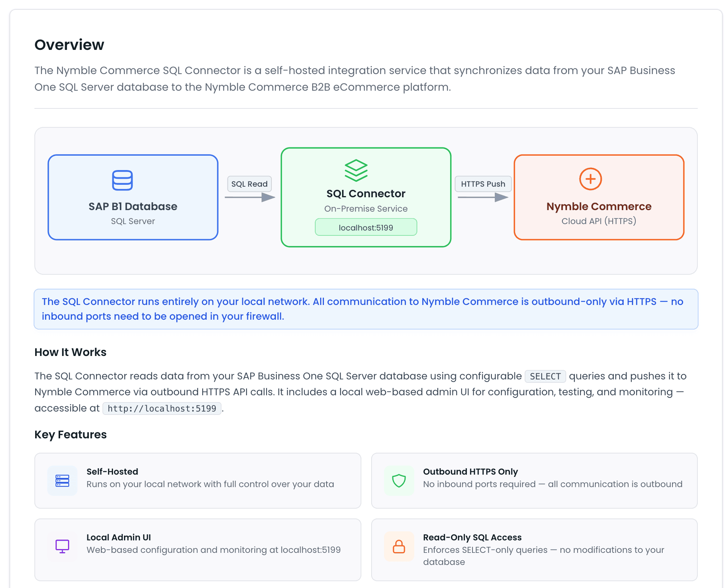The height and width of the screenshot is (588, 728).
Task: Click the Overview heading
Action: [x=69, y=45]
